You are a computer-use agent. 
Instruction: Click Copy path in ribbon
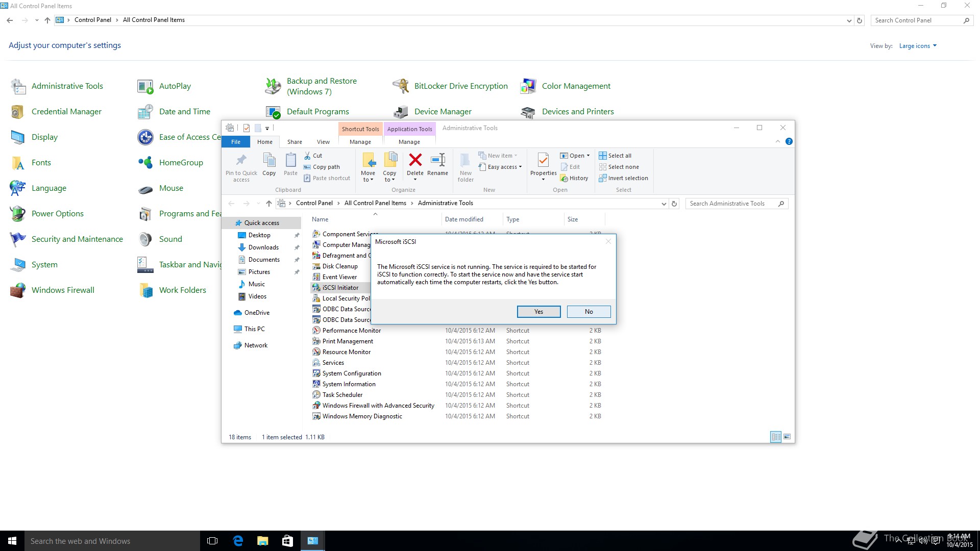322,167
